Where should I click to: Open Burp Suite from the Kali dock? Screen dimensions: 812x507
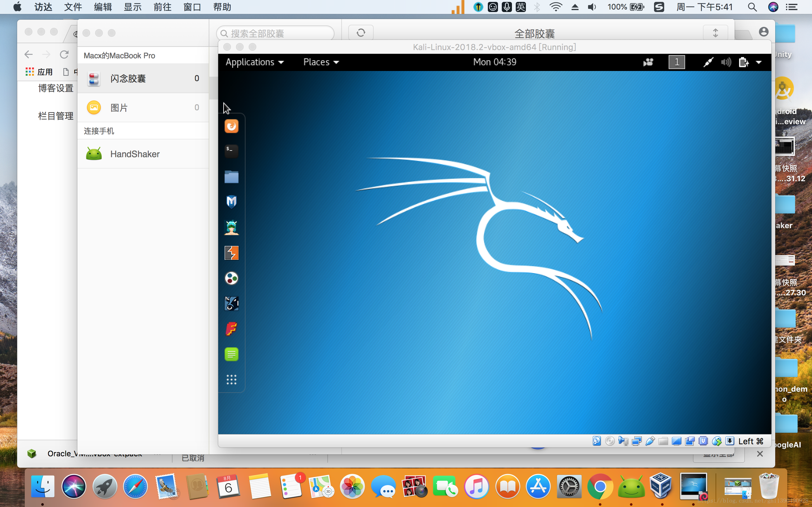(x=231, y=253)
